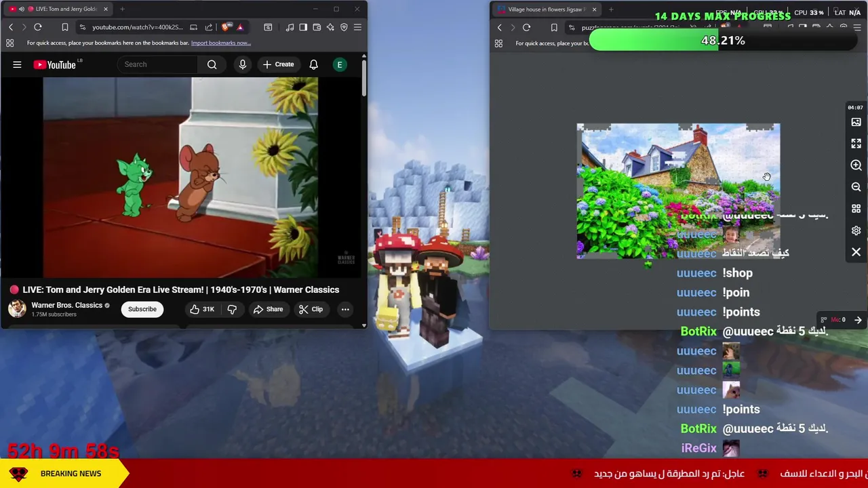Go back in the YouTube browser window

tap(11, 27)
